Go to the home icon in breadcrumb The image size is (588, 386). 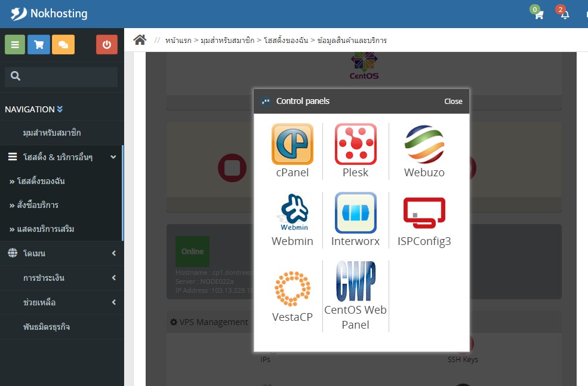[140, 40]
